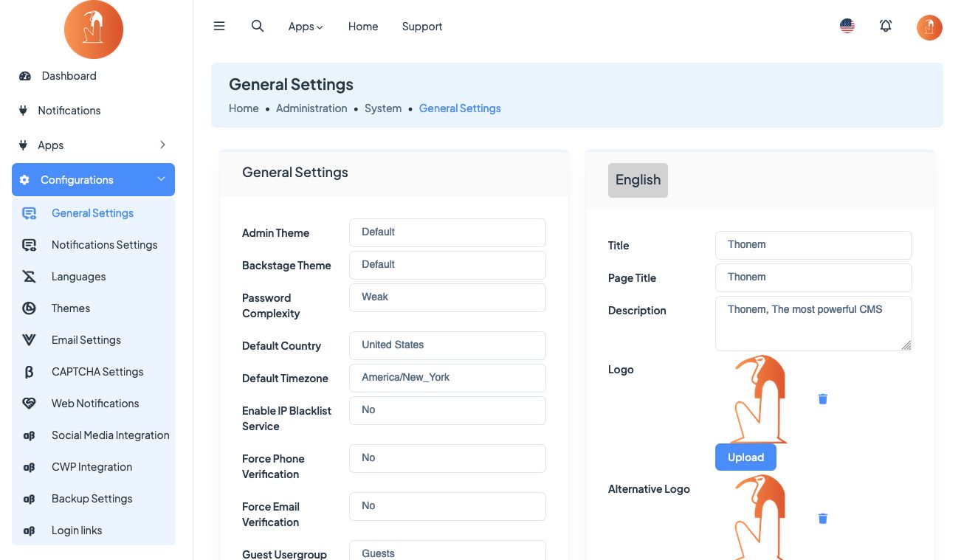The height and width of the screenshot is (560, 961).
Task: Open the Password Complexity dropdown
Action: [447, 297]
